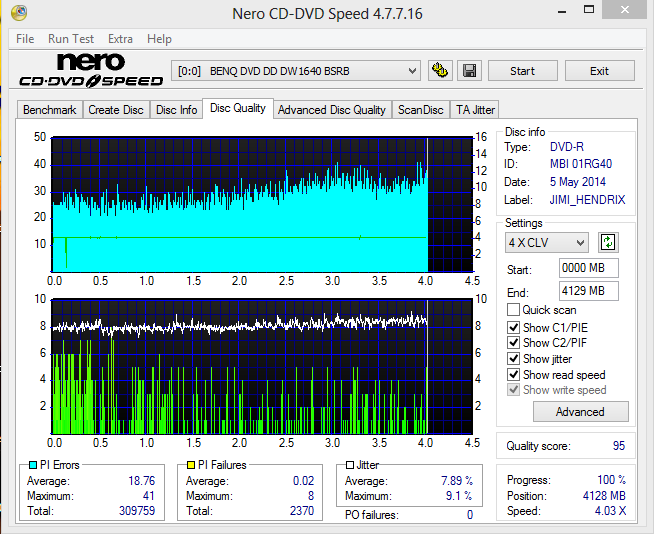Click PI Errors total value 309759
This screenshot has height=534, width=654.
click(137, 511)
